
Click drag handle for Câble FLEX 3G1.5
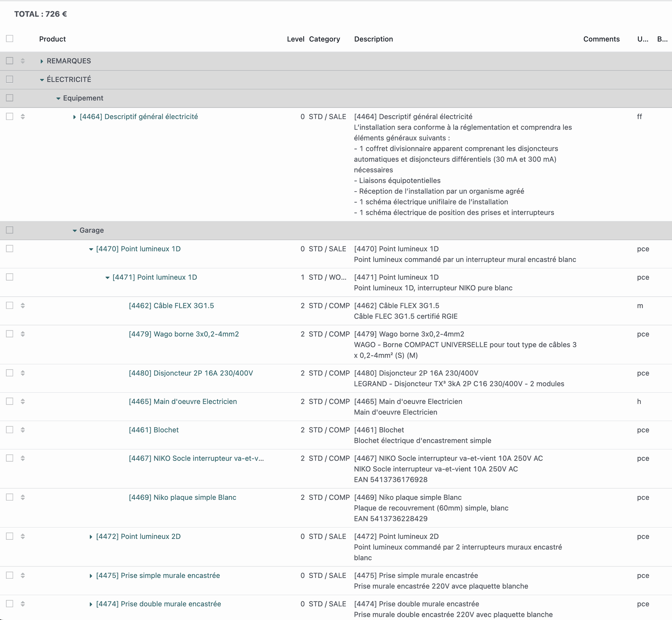(23, 305)
